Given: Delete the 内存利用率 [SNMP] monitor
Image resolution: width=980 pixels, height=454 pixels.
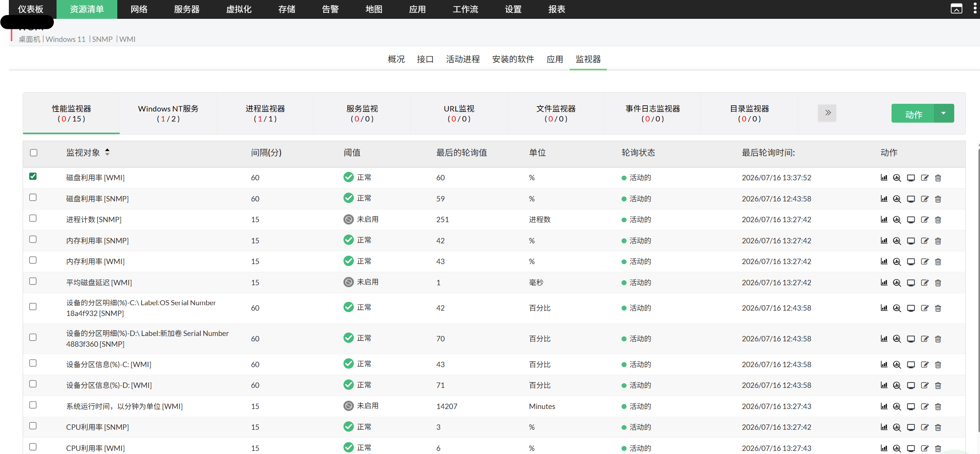Looking at the screenshot, I should coord(938,241).
